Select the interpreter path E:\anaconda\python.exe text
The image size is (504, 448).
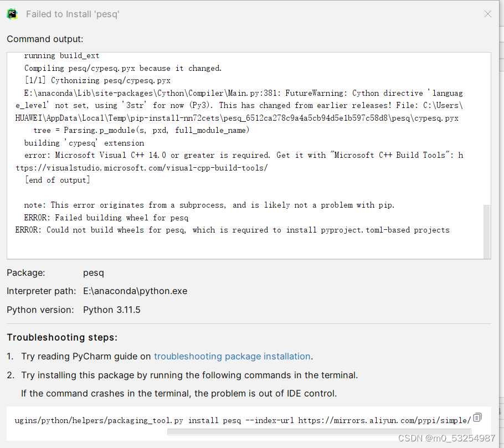135,291
